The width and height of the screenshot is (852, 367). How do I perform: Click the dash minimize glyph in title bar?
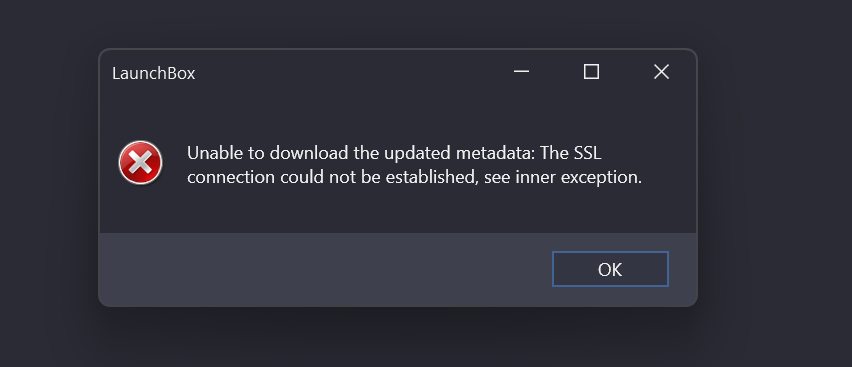tap(522, 71)
